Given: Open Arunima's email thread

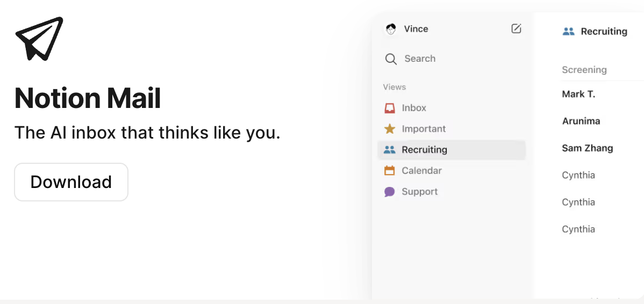Looking at the screenshot, I should point(581,121).
